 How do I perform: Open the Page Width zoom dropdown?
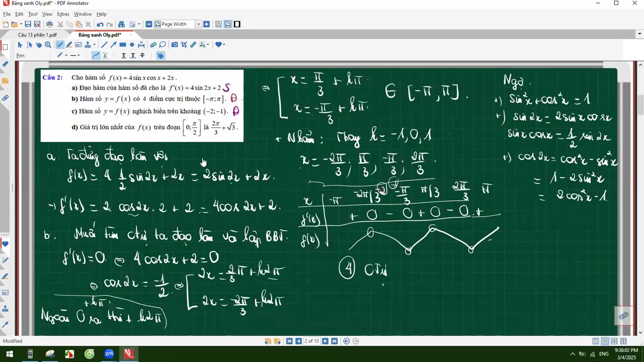198,24
